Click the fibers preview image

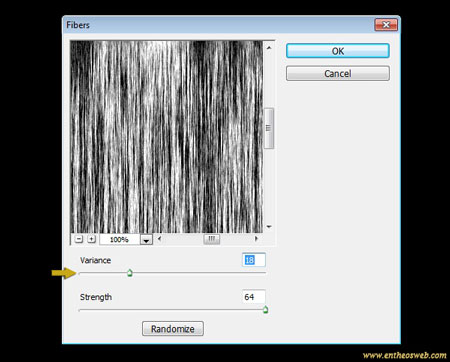[x=166, y=137]
